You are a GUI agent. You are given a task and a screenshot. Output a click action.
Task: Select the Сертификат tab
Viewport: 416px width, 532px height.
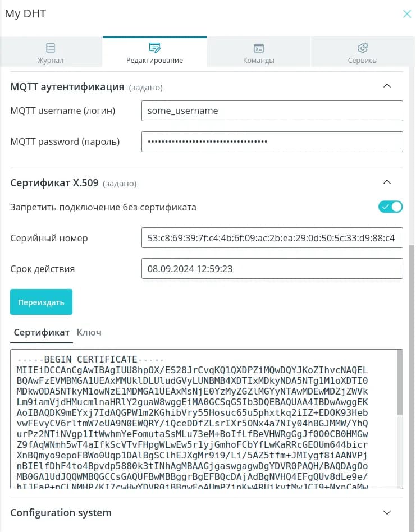click(x=42, y=332)
